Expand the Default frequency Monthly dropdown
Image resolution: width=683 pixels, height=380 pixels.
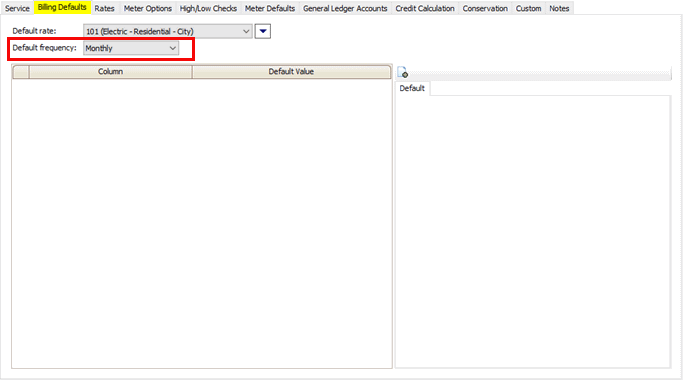131,48
